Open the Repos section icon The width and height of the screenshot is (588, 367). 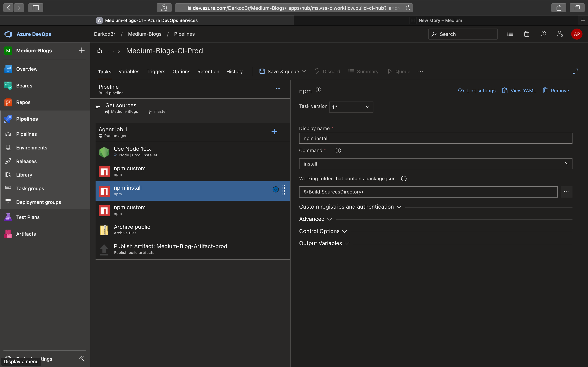[8, 102]
